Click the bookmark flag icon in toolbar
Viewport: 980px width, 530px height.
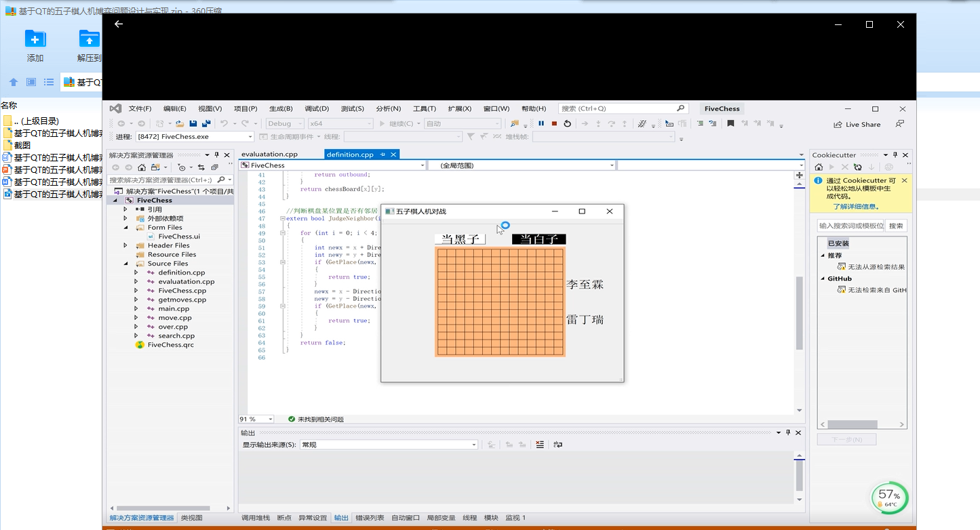[x=730, y=123]
